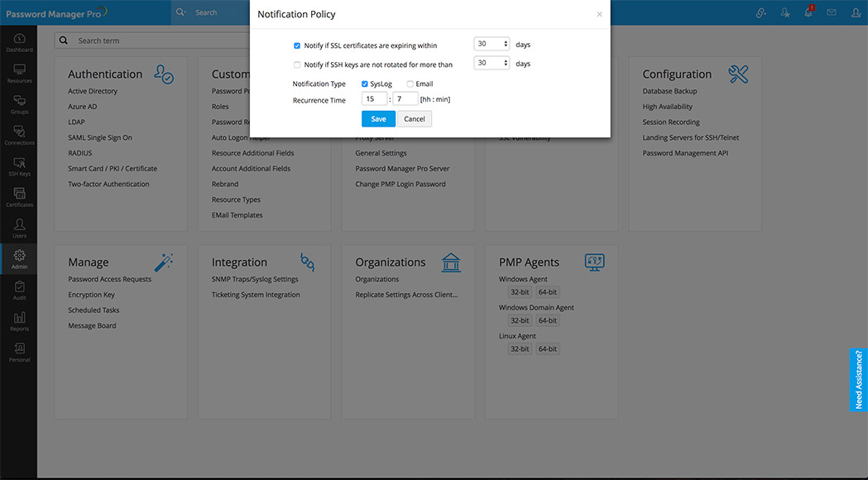
Task: Click the magnifier in Search term box
Action: point(64,41)
